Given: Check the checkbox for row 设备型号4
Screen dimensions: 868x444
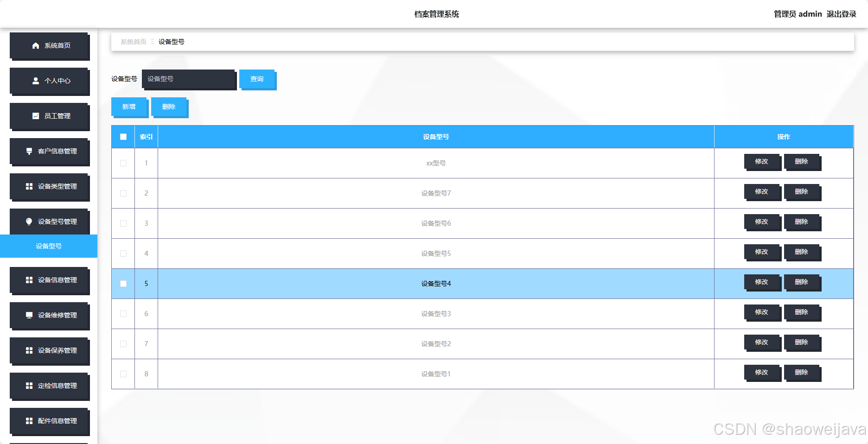Looking at the screenshot, I should tap(123, 284).
